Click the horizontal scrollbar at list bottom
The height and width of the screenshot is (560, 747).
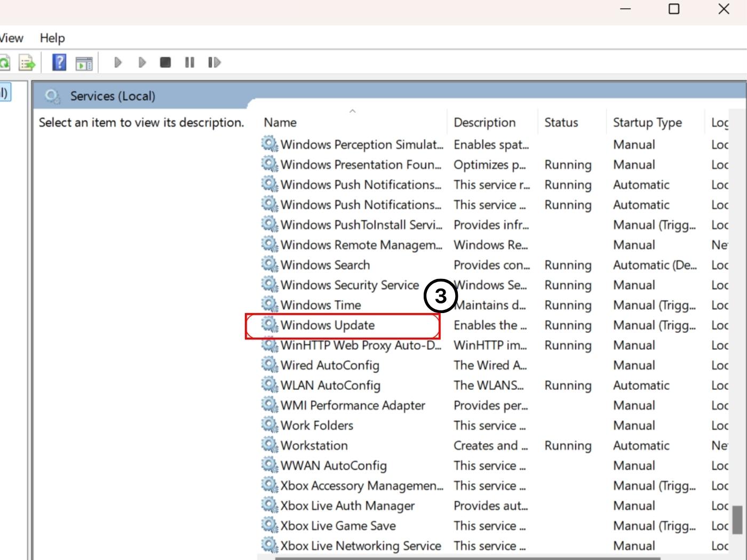click(467, 558)
